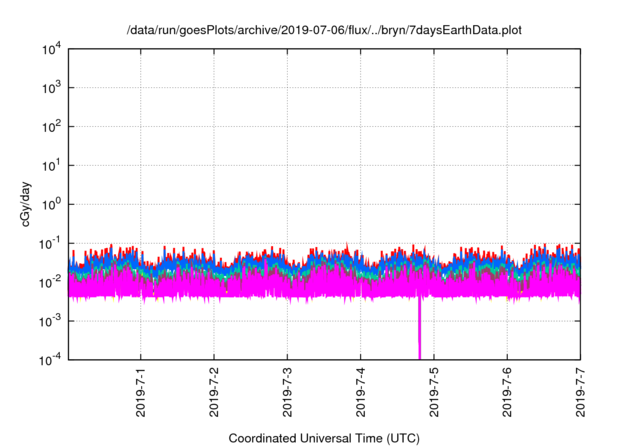Click the 10^-3 y-axis tick label
This screenshot has height=448, width=640.
tap(51, 321)
